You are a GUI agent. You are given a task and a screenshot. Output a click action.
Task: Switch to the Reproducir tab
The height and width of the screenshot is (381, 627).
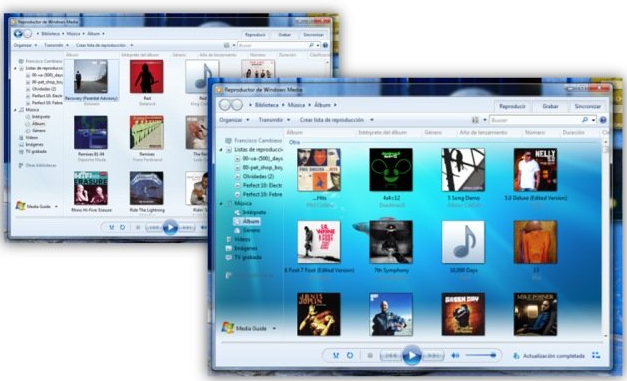[x=512, y=106]
